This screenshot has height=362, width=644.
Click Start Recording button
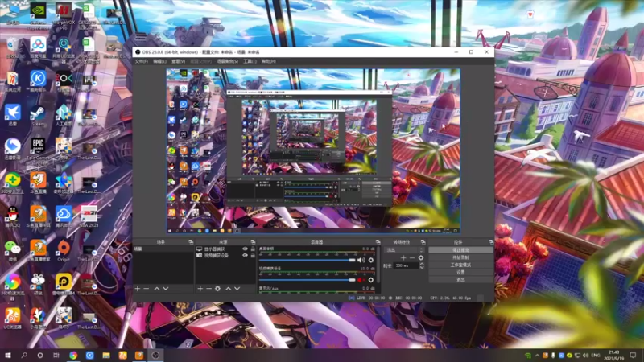click(x=460, y=257)
